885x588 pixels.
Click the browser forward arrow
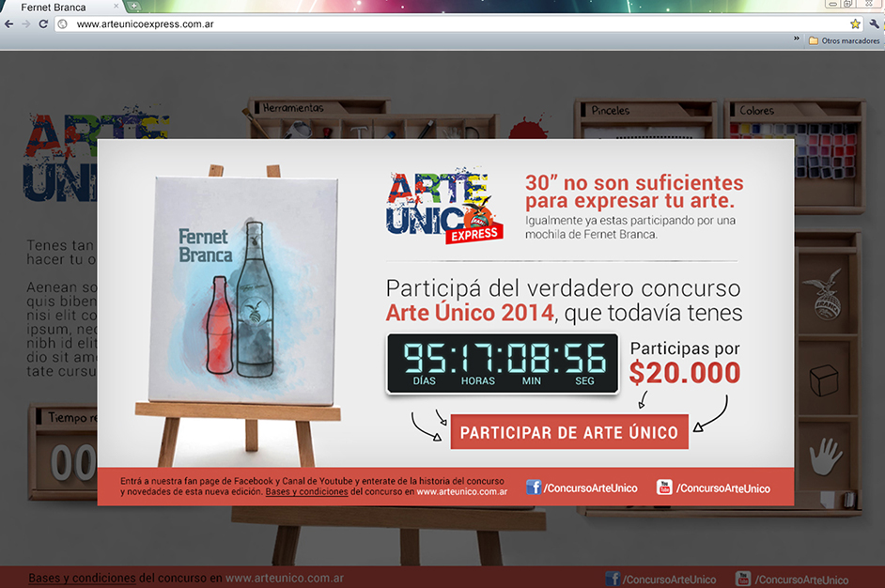[x=26, y=24]
